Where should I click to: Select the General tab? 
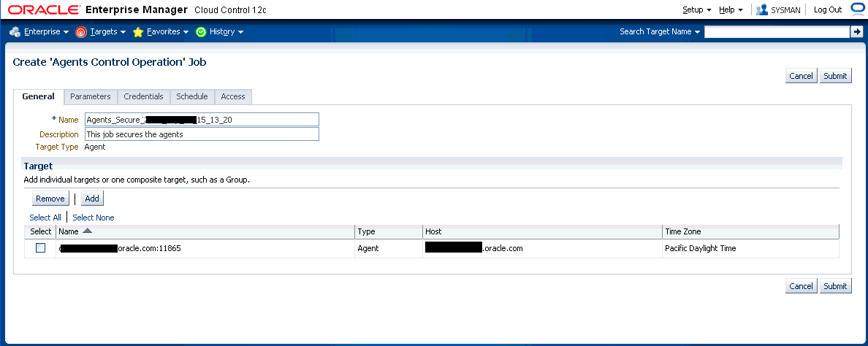tap(38, 96)
